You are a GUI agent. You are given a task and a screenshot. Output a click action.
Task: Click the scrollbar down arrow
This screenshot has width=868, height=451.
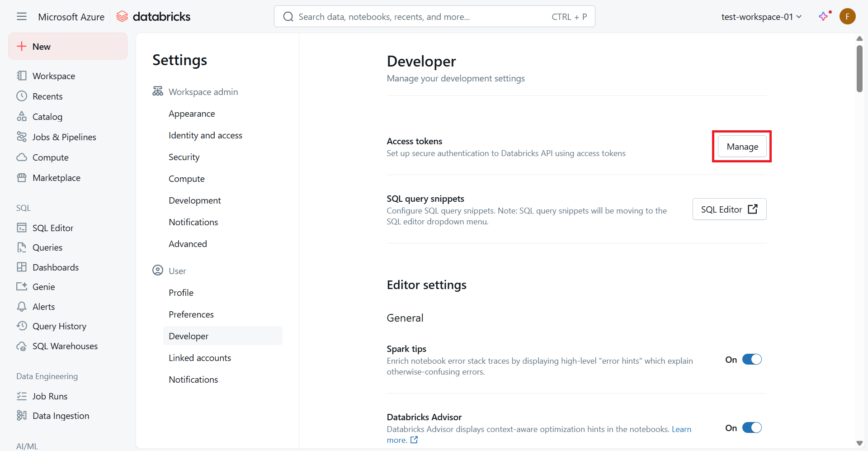tap(859, 443)
